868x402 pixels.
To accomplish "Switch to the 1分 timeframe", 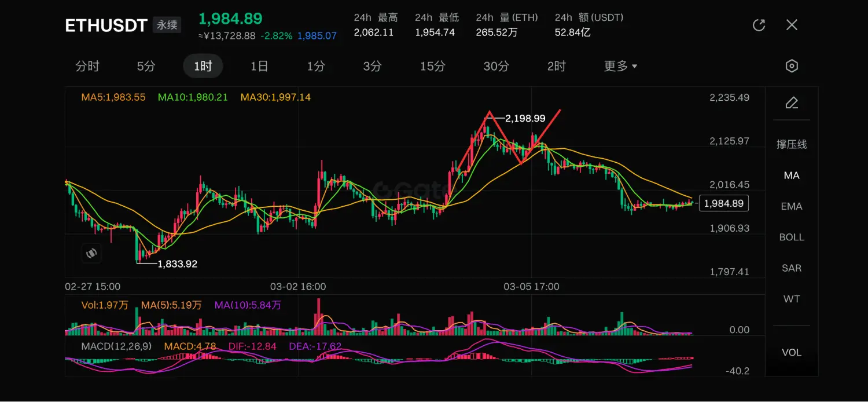I will pos(316,66).
